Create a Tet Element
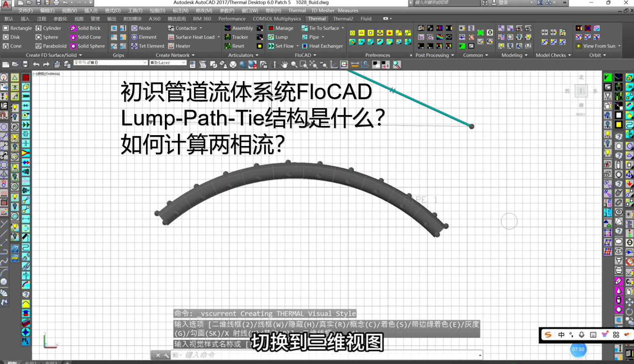Screen dimensions: 634x364 (148, 46)
